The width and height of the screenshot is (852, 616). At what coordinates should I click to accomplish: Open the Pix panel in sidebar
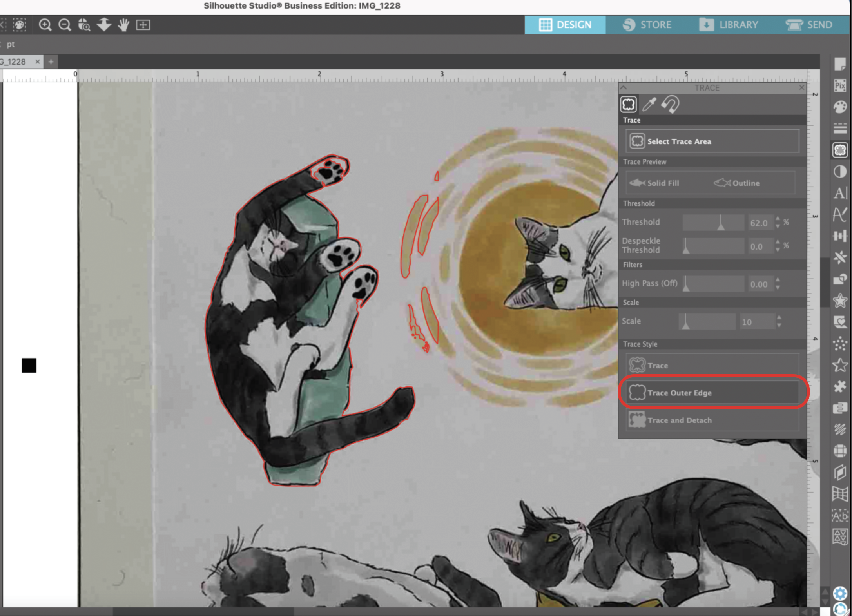840,85
